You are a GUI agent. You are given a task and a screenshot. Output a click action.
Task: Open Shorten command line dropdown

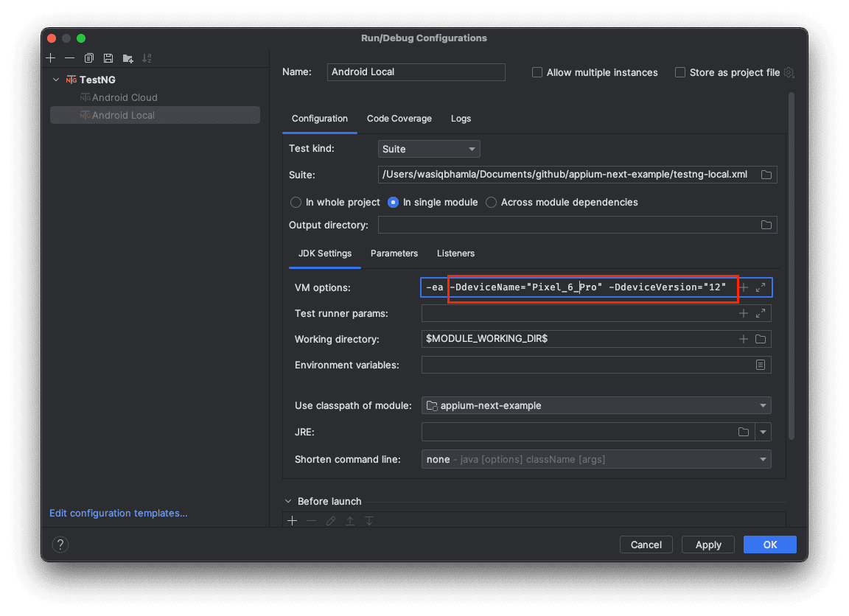click(x=596, y=459)
